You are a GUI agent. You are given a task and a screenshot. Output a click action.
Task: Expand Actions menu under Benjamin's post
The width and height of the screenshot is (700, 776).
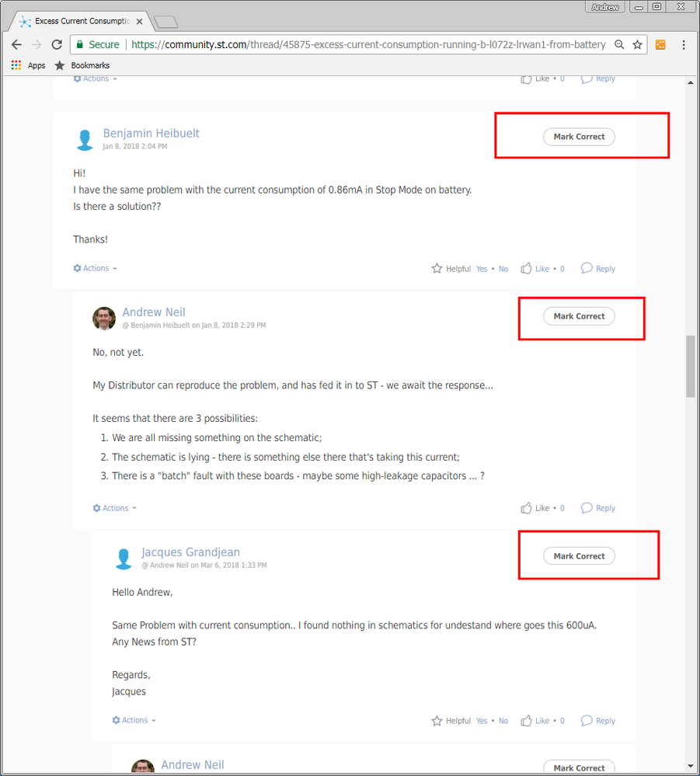pyautogui.click(x=95, y=268)
